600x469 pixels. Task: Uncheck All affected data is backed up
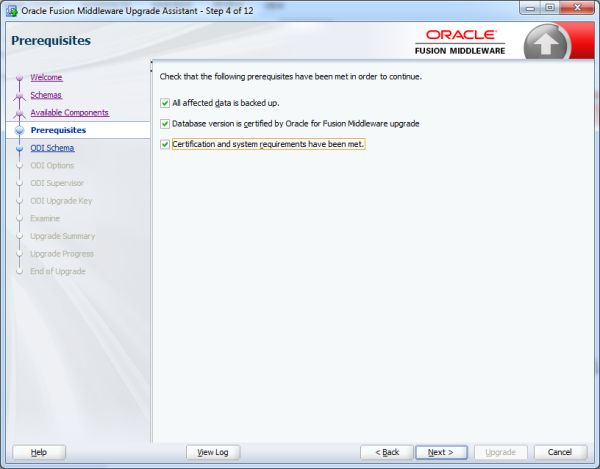pyautogui.click(x=165, y=103)
